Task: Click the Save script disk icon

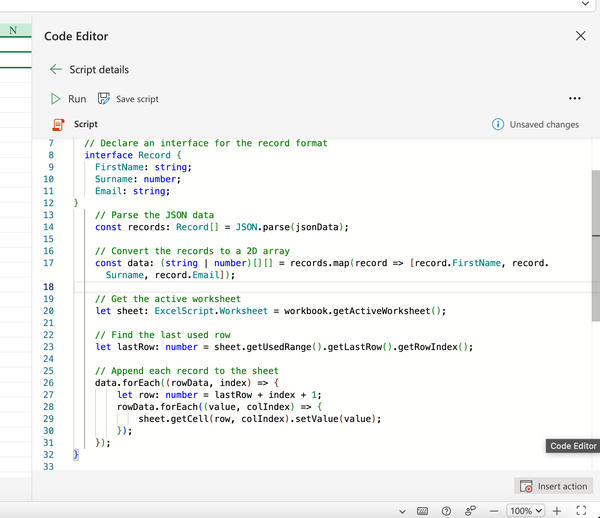Action: coord(104,99)
